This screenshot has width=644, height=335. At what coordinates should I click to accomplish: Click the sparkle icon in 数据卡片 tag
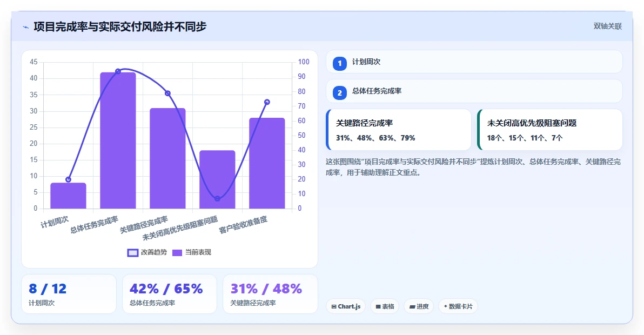[445, 306]
